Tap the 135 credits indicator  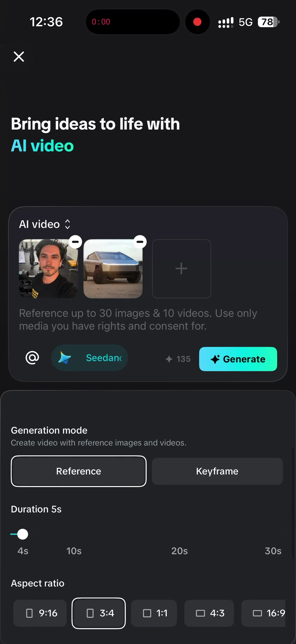tap(178, 359)
